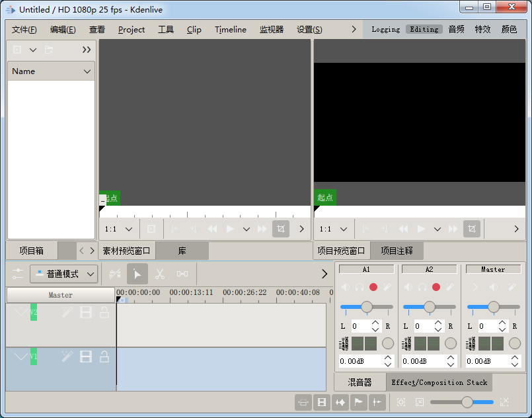
Task: Open the 普通模式 edit mode dropdown
Action: tap(64, 274)
